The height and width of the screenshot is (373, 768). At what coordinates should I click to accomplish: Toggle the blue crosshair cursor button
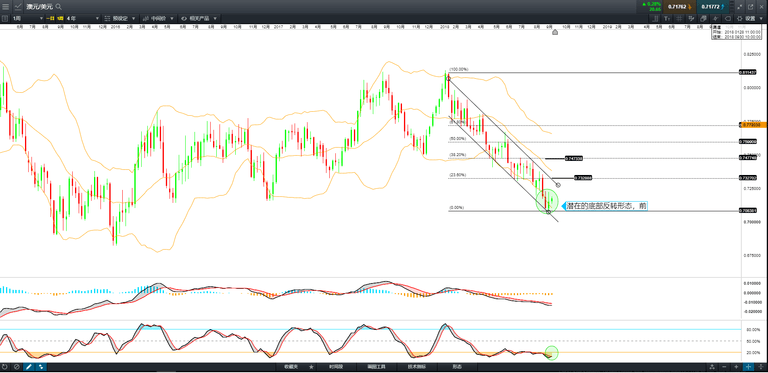(748, 367)
